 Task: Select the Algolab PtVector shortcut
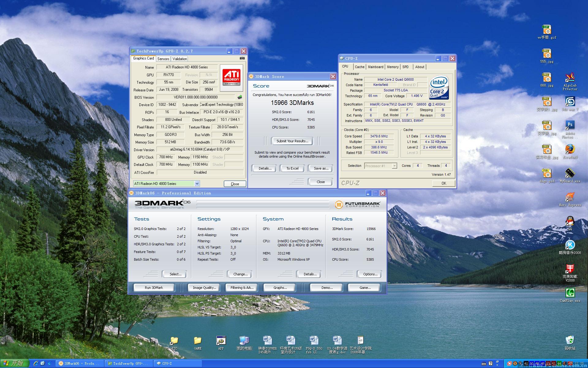(x=570, y=82)
